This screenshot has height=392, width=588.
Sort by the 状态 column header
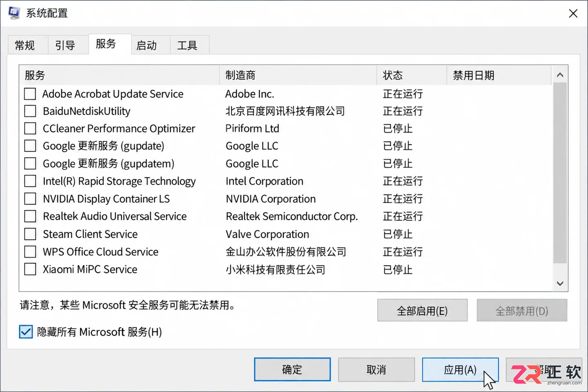pyautogui.click(x=412, y=75)
